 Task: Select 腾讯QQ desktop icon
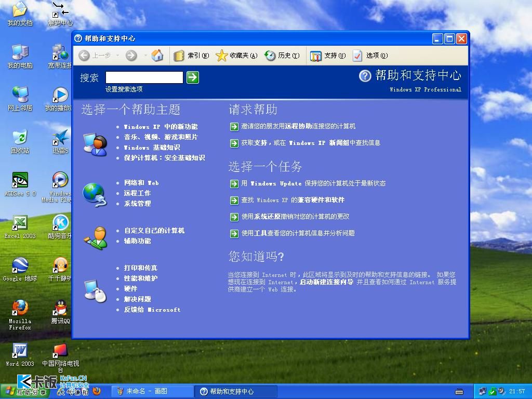pos(60,312)
